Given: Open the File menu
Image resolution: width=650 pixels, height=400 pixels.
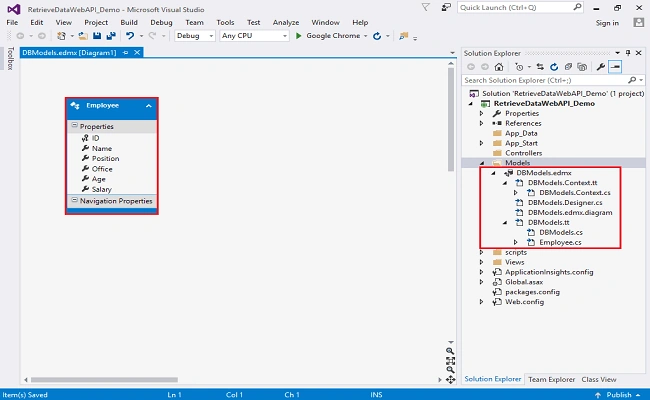Looking at the screenshot, I should 12,22.
